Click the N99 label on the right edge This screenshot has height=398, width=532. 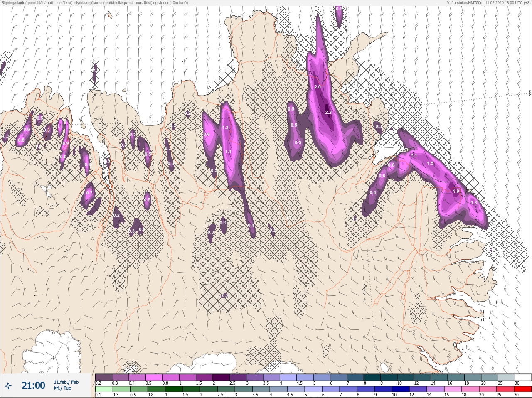tap(530, 94)
